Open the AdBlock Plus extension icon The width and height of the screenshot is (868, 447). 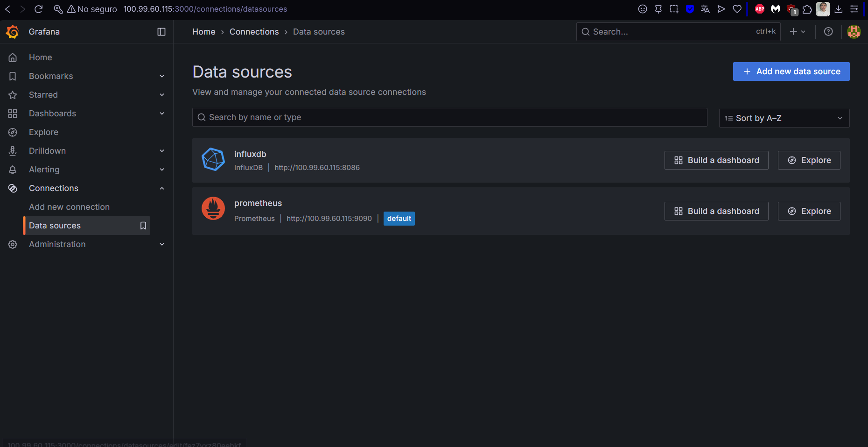pyautogui.click(x=760, y=9)
